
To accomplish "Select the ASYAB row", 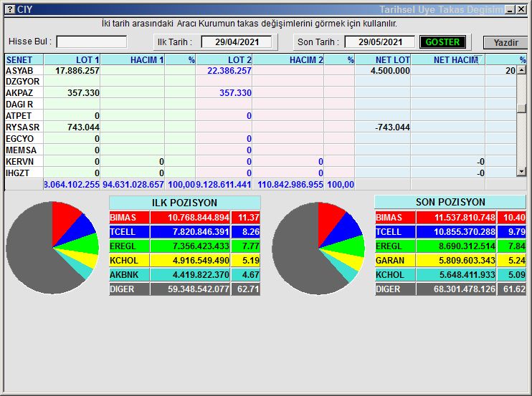I will (260, 70).
